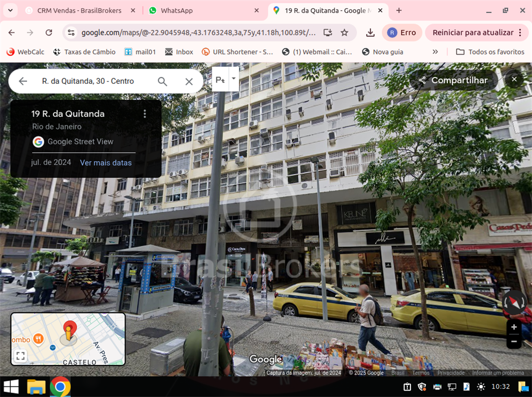Click Informar um problema link
Viewport: 532px width, 397px height.
(x=498, y=372)
